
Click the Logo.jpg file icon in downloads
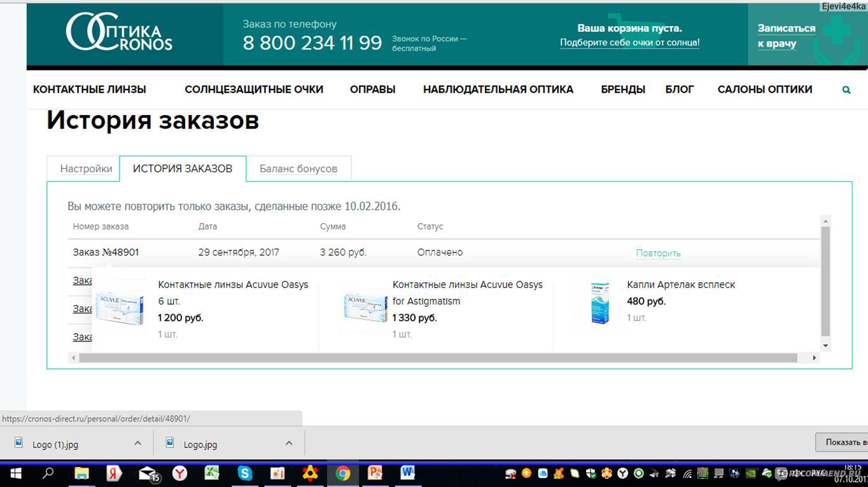170,442
